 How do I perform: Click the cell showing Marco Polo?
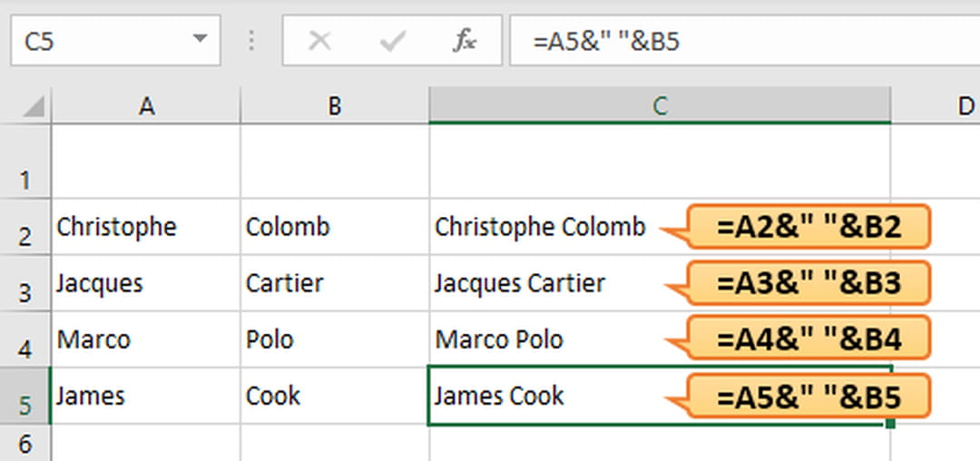coord(544,340)
